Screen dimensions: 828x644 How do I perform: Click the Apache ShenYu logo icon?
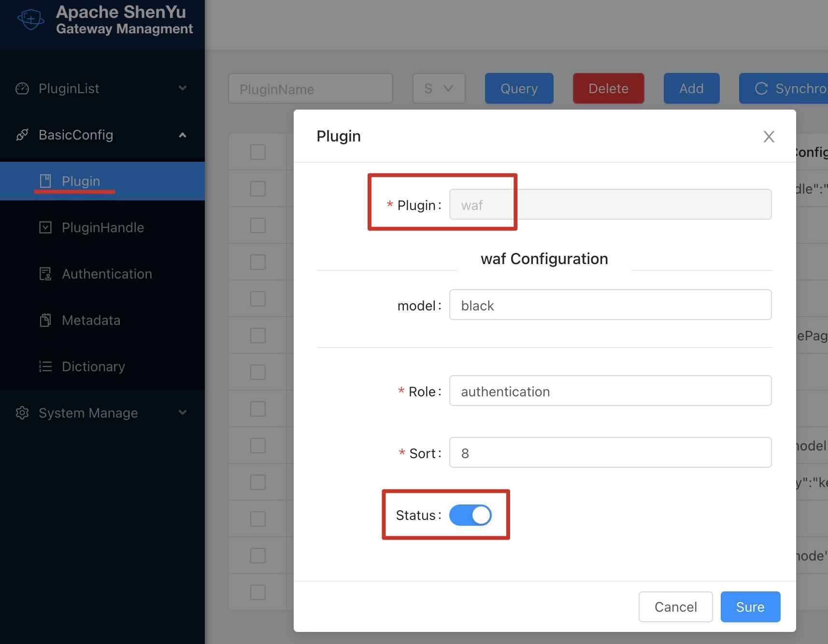pyautogui.click(x=31, y=19)
